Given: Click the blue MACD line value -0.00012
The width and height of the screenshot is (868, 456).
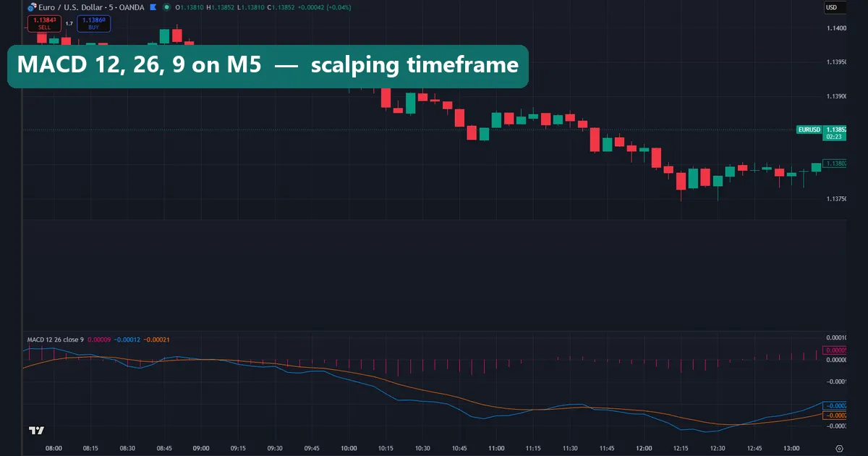Looking at the screenshot, I should click(126, 339).
